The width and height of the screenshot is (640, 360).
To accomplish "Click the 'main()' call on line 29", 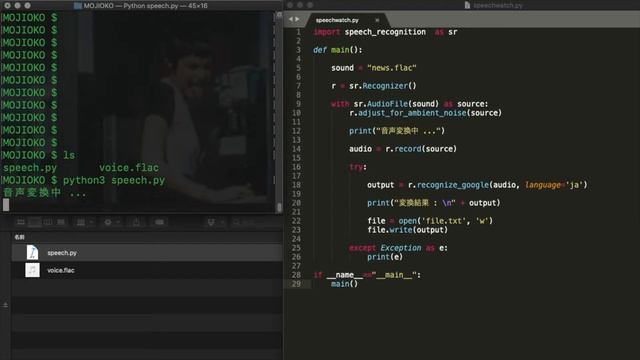I will coord(344,284).
